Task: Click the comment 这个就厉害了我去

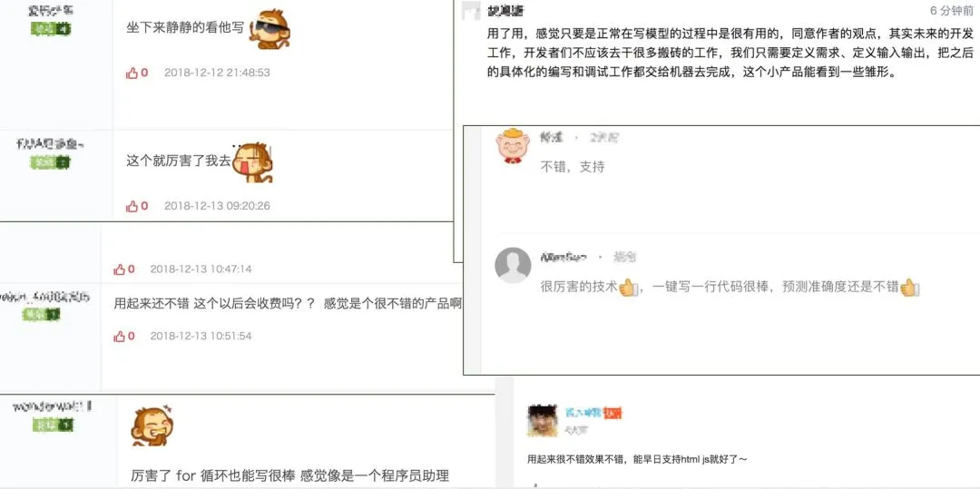Action: pyautogui.click(x=179, y=161)
